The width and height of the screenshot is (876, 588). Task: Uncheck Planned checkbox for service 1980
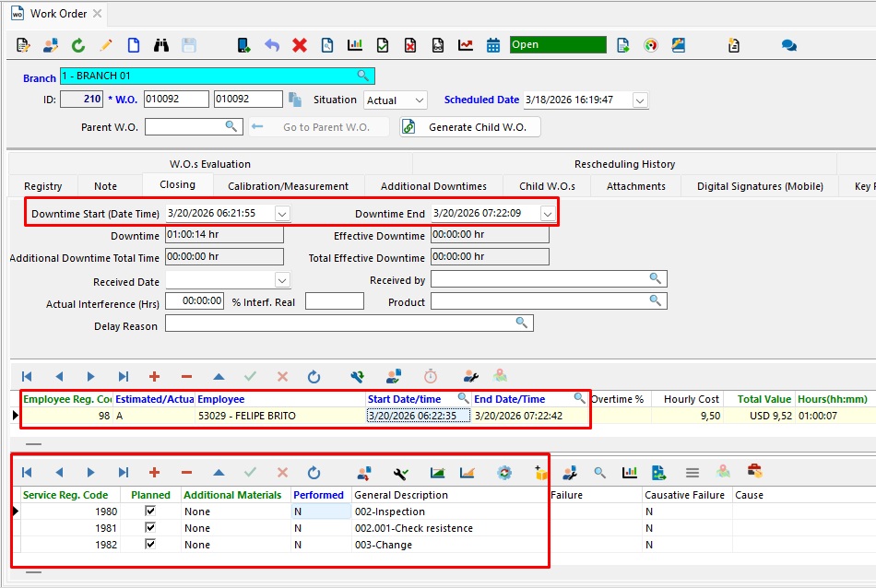[150, 512]
